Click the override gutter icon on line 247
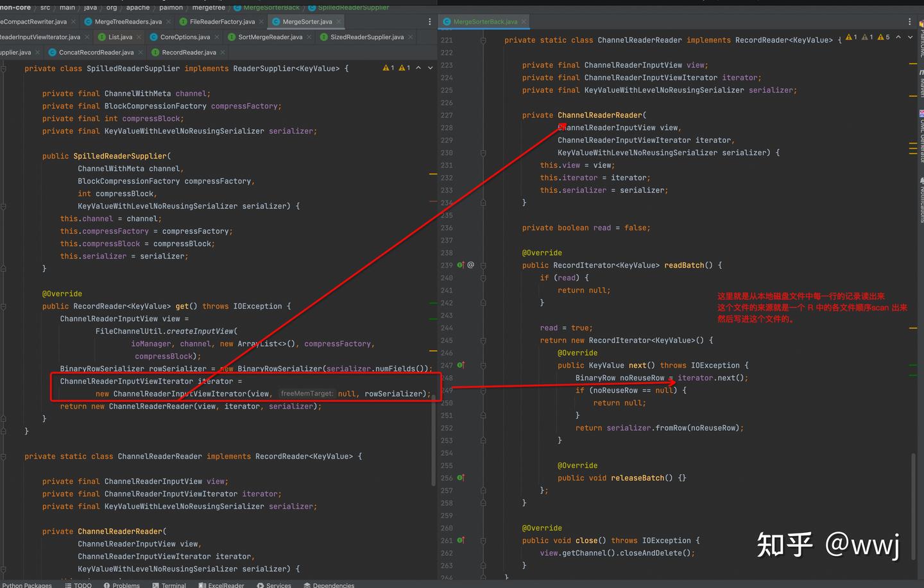Viewport: 924px width, 588px height. (460, 365)
